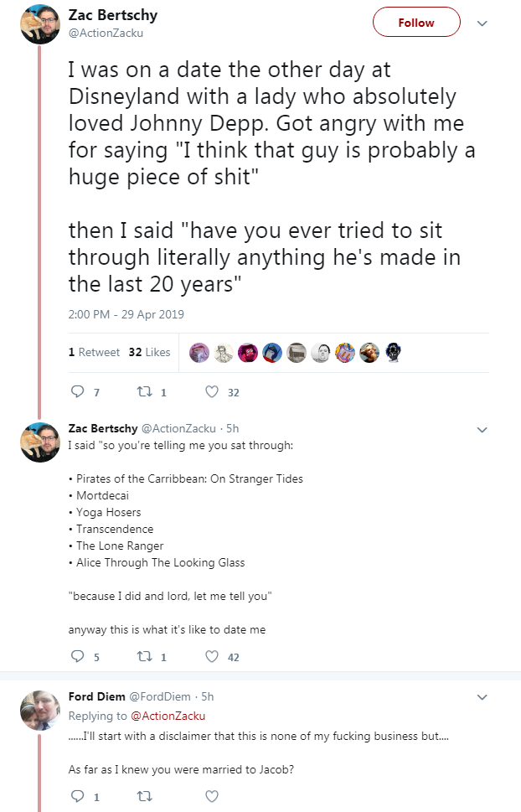Like the movie list tweet with 42 likes
The image size is (521, 812).
click(x=212, y=657)
